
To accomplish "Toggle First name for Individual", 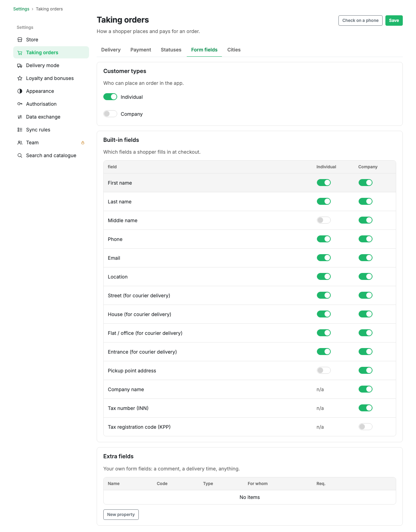I will point(324,183).
